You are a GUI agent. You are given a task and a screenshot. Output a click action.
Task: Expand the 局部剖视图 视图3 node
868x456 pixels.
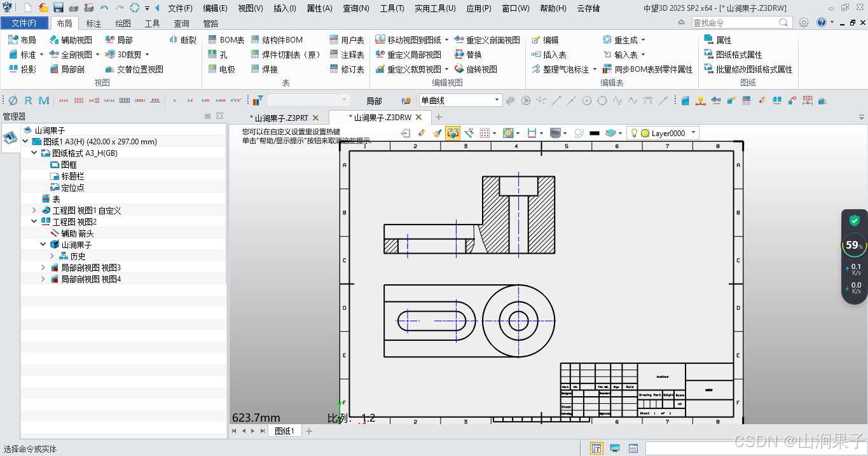43,268
